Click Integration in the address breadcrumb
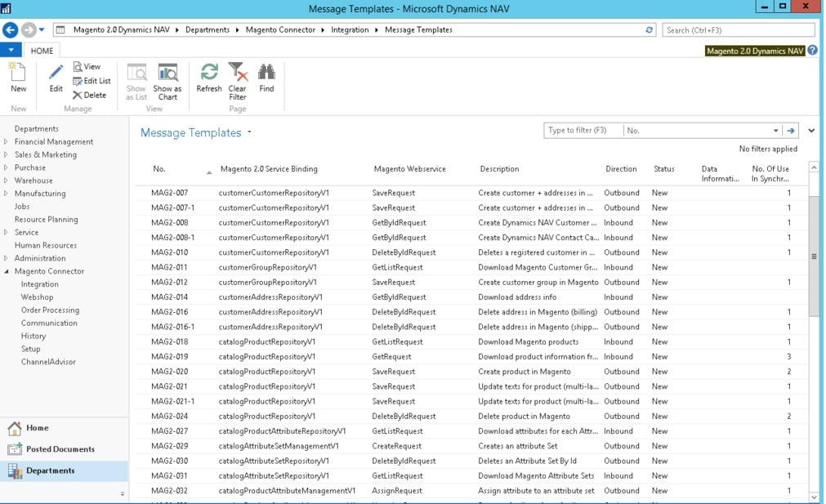 (350, 30)
